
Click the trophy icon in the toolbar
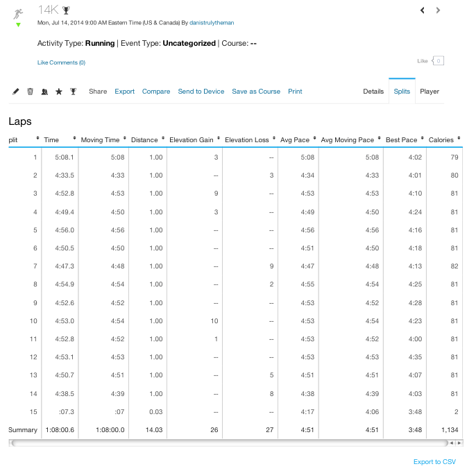(73, 92)
